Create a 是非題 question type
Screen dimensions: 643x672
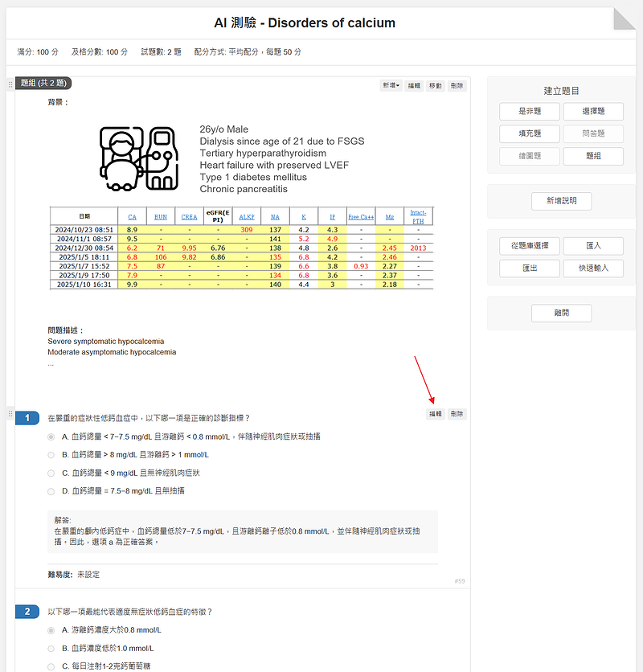click(x=530, y=112)
